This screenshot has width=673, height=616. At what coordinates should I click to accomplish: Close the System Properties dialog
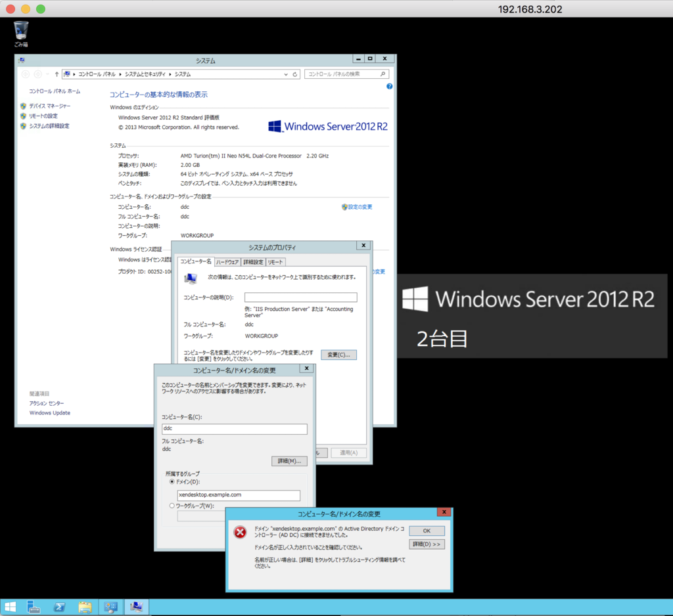pos(363,246)
